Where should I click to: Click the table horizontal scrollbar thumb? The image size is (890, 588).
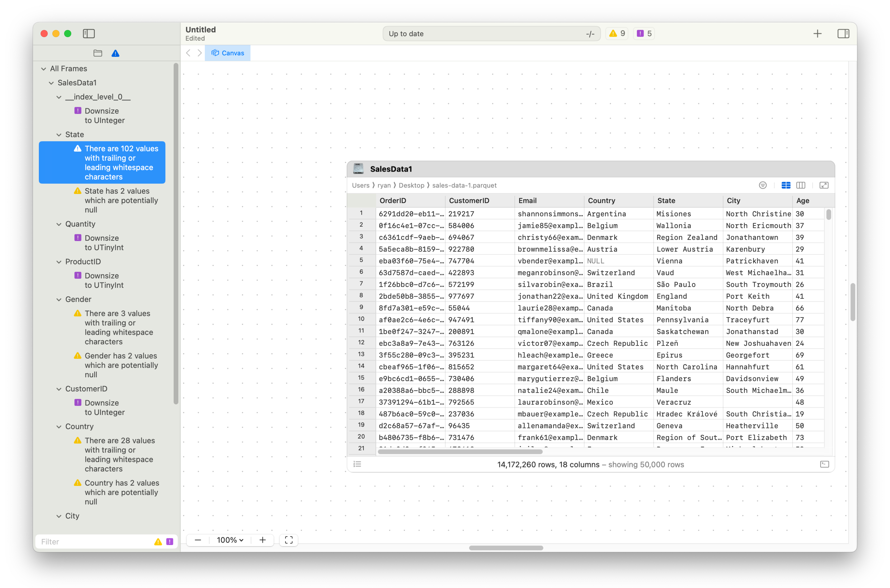point(460,452)
